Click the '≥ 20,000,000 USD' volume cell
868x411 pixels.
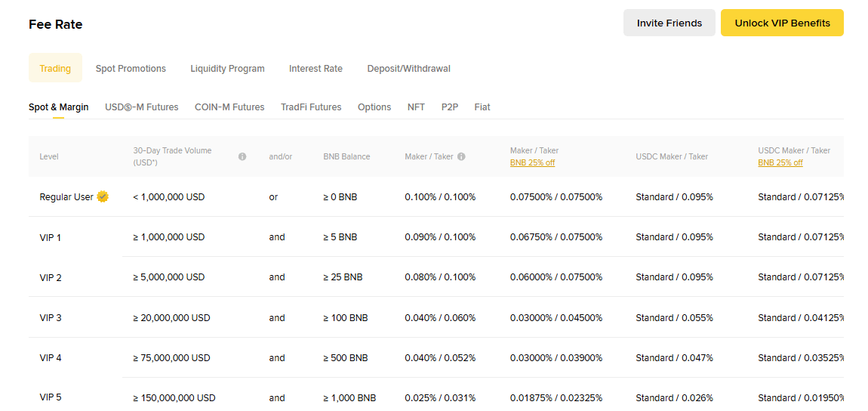(171, 318)
